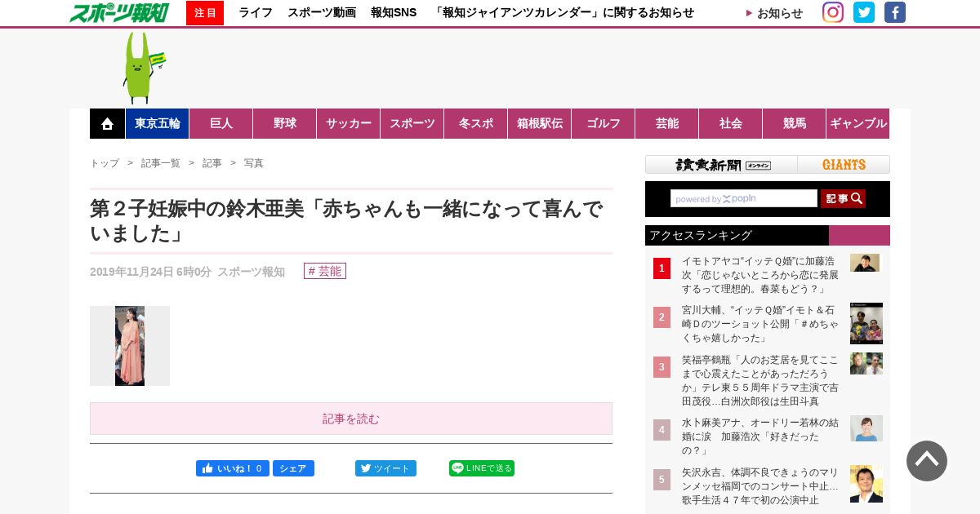980x514 pixels.
Task: Open the スポーツ section
Action: coord(412,124)
